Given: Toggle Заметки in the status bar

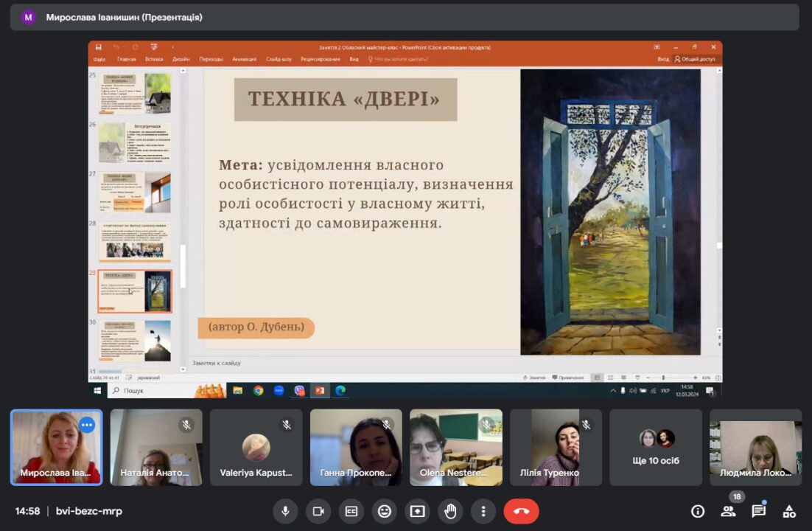Looking at the screenshot, I should pyautogui.click(x=534, y=378).
